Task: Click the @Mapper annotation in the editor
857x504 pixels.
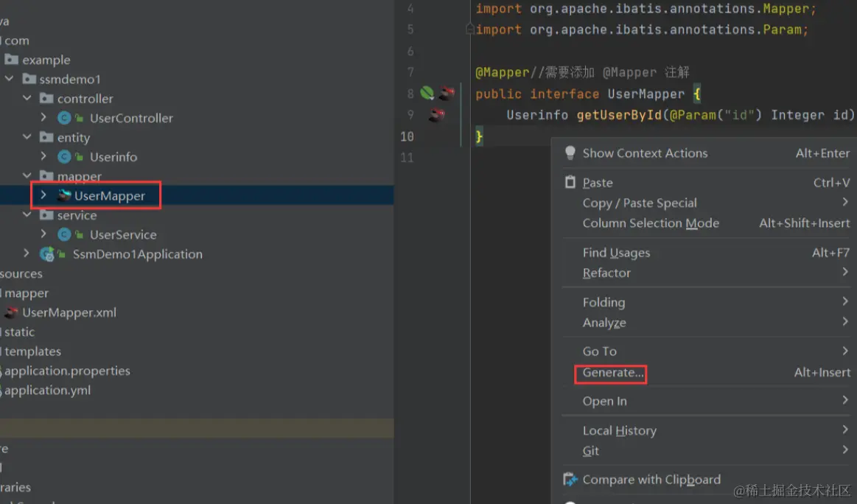Action: 503,72
